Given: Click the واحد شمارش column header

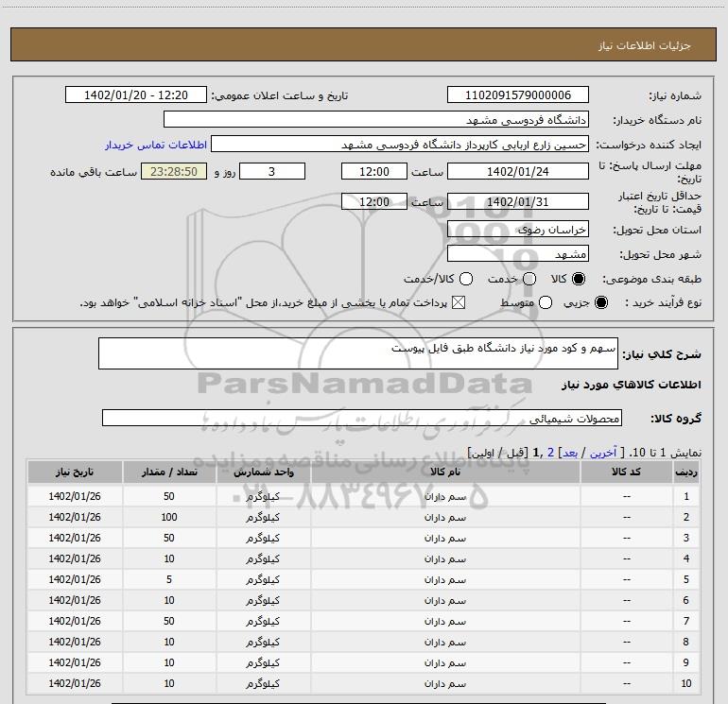Looking at the screenshot, I should click(263, 472).
